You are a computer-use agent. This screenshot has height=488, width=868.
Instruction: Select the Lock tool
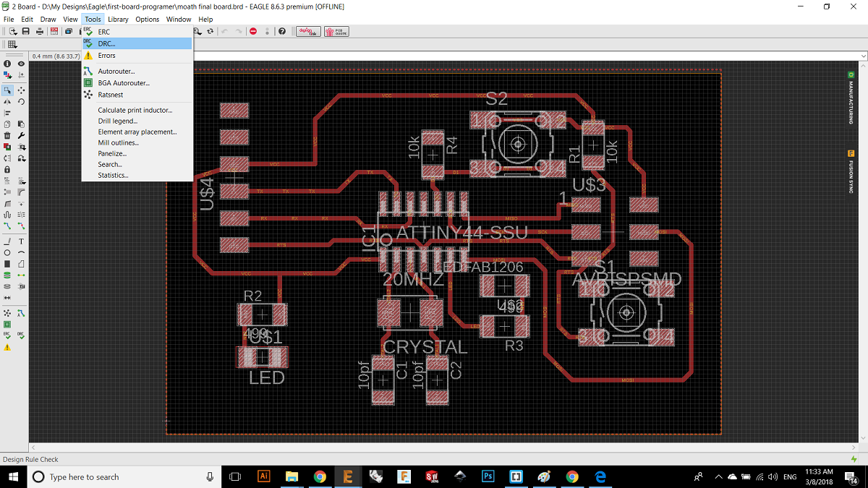(x=7, y=169)
